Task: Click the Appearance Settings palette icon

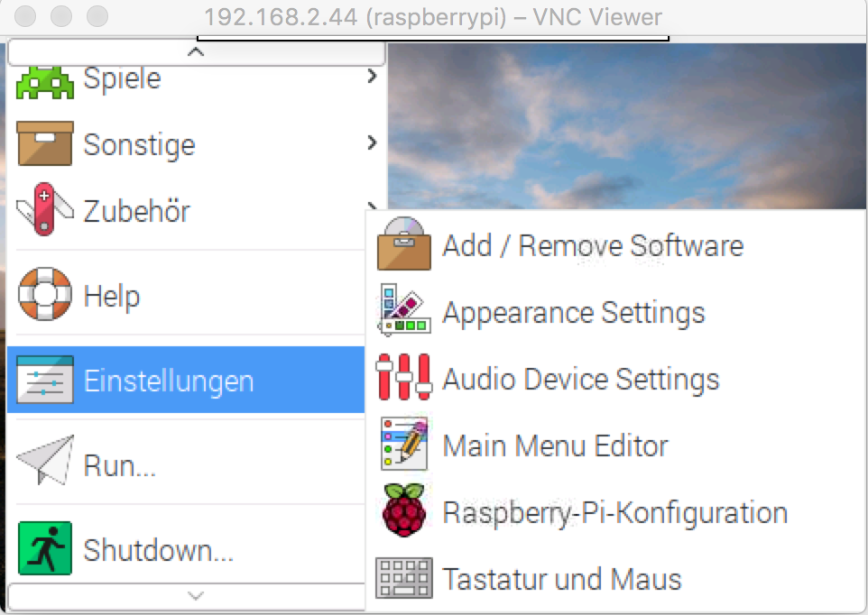Action: pos(403,312)
